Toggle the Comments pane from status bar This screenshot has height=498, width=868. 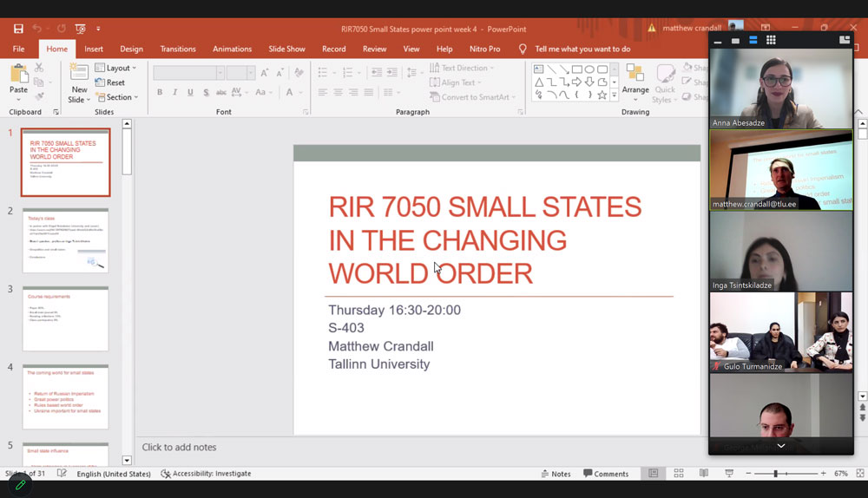(x=606, y=474)
